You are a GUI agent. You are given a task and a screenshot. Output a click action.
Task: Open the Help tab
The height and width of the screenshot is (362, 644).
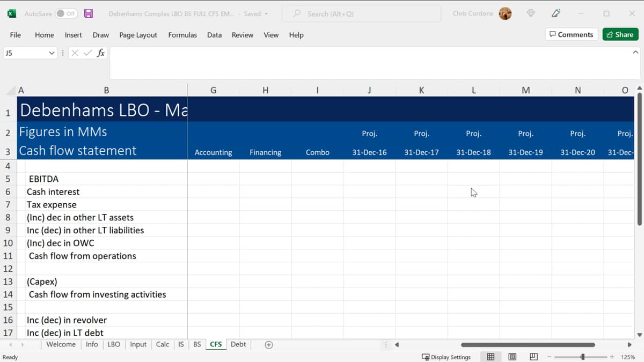point(296,35)
